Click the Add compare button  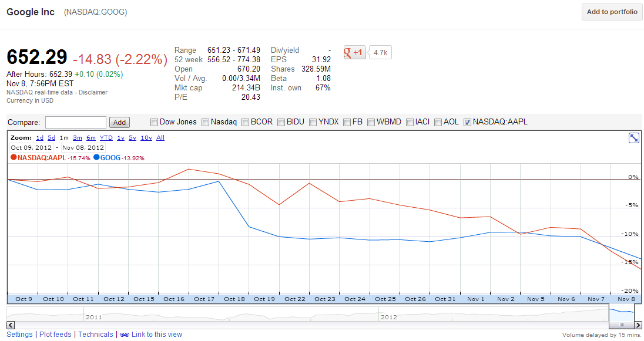[119, 122]
